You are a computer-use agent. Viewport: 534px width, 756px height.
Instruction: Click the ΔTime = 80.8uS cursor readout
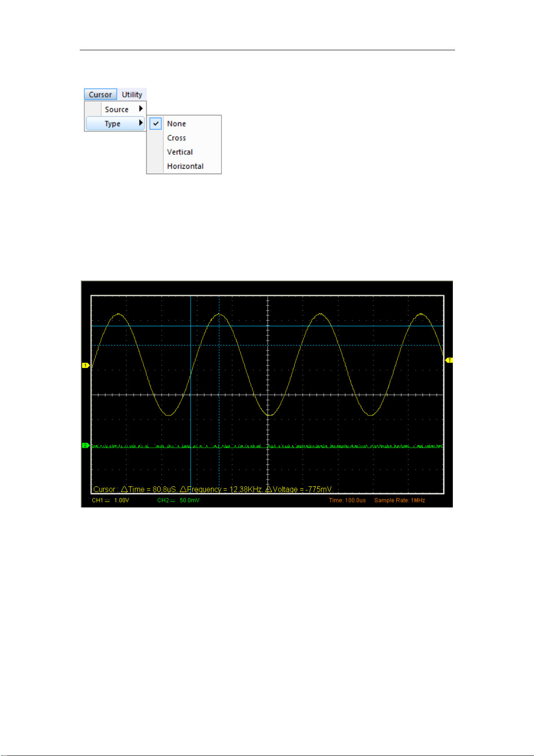[148, 489]
